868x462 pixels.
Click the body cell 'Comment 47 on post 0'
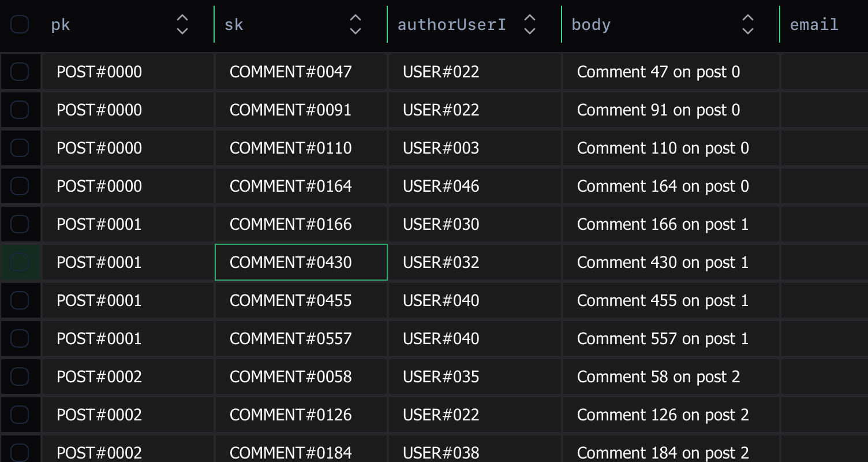click(x=671, y=72)
